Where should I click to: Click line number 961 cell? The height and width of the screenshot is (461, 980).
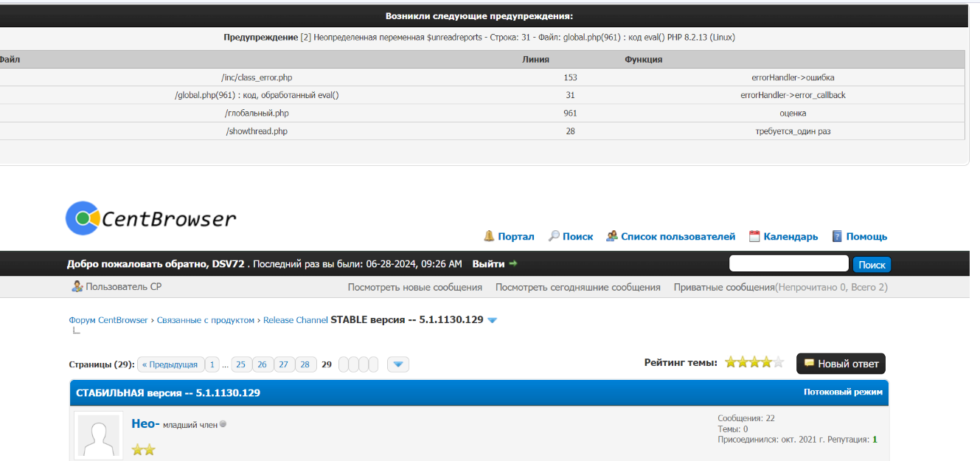coord(570,114)
